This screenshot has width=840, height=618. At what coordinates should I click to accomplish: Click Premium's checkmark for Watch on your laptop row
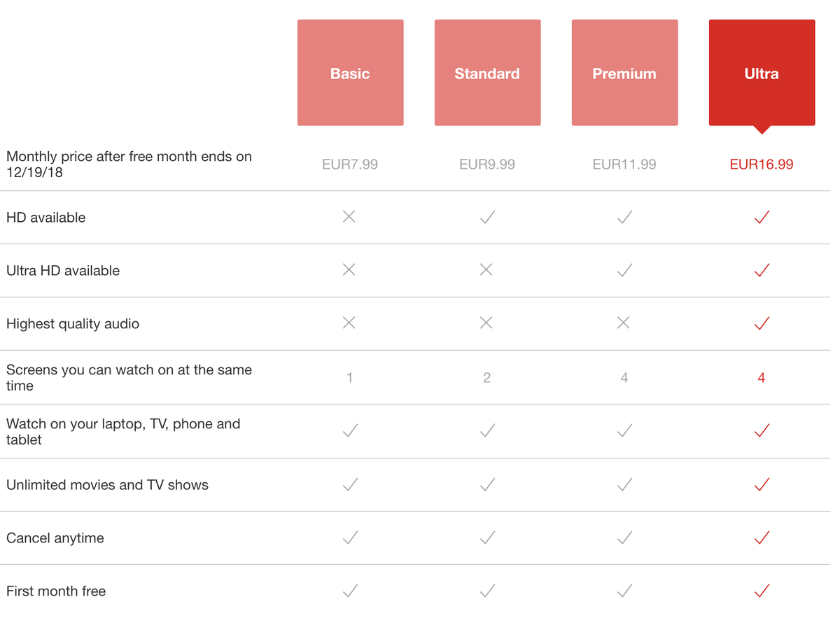pyautogui.click(x=624, y=431)
